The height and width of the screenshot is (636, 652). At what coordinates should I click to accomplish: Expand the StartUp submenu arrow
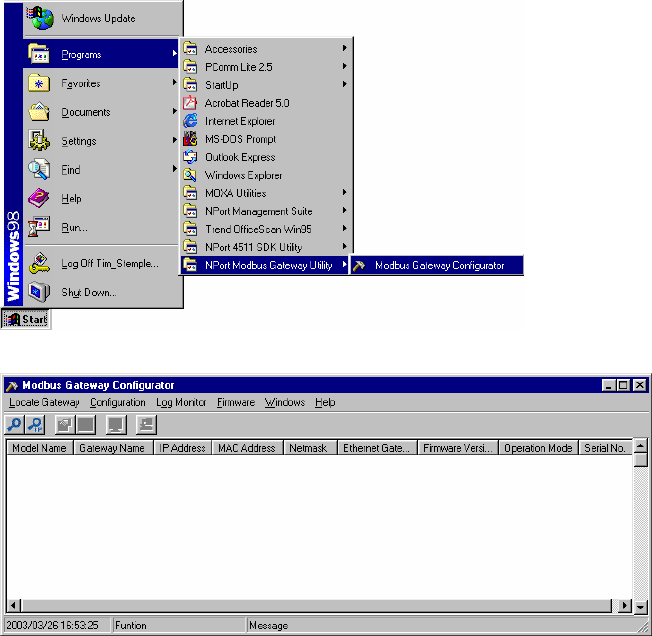(x=344, y=84)
